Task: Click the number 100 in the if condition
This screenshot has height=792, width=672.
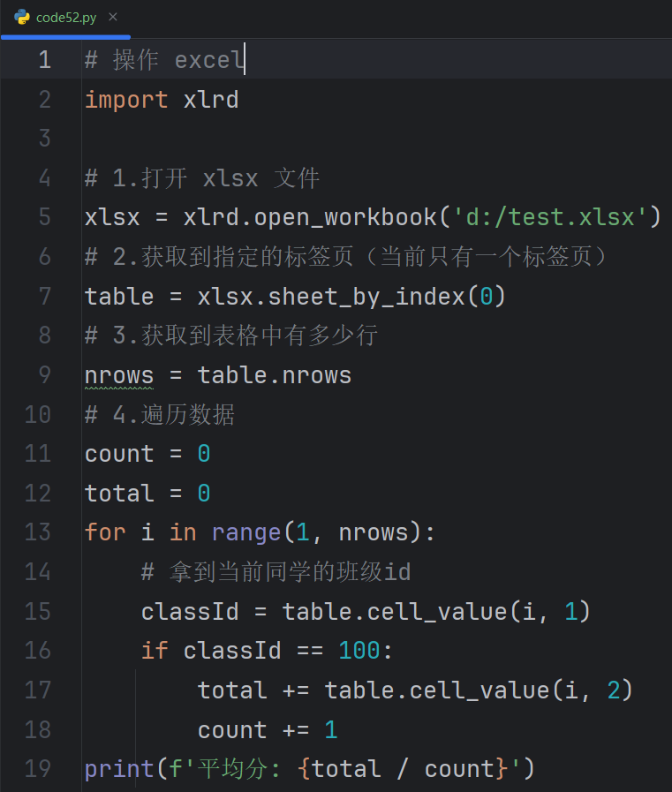Action: tap(359, 651)
